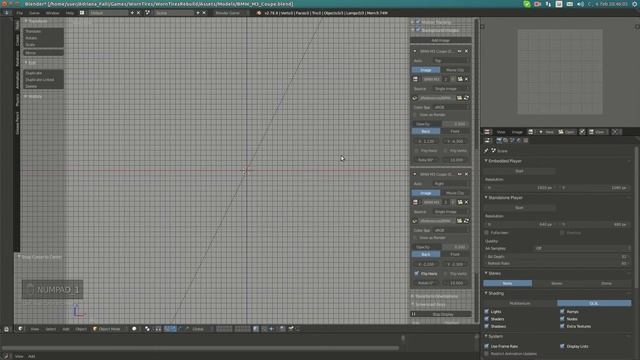Open the AA Samples dropdown

pyautogui.click(x=582, y=249)
